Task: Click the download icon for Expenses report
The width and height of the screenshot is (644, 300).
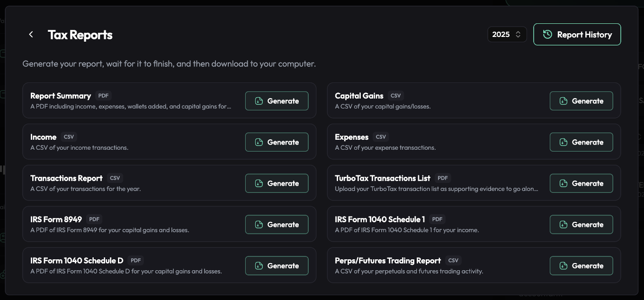Action: tap(563, 142)
